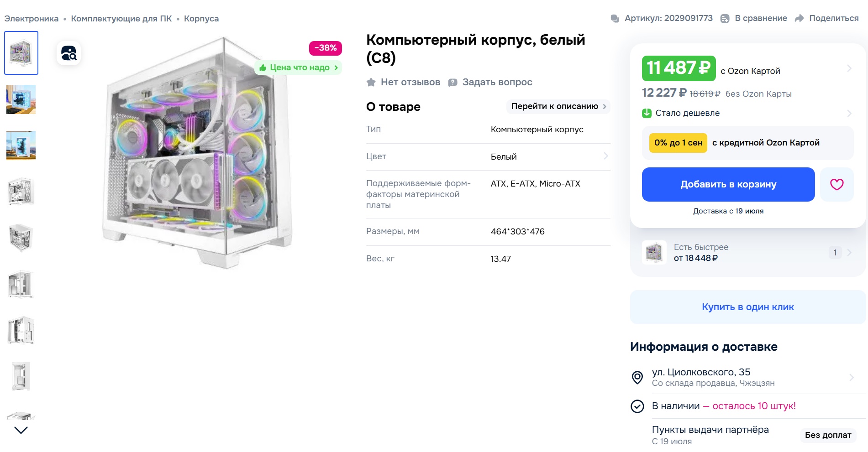Expand the Цвет Белый color options
Screen dimensions: 868x452
pyautogui.click(x=605, y=156)
